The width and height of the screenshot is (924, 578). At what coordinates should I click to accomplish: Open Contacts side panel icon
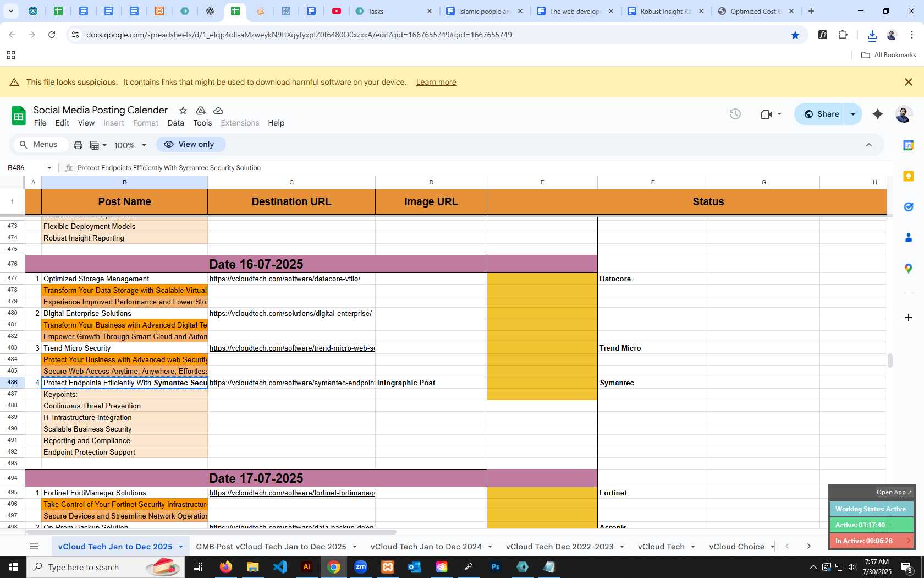909,238
